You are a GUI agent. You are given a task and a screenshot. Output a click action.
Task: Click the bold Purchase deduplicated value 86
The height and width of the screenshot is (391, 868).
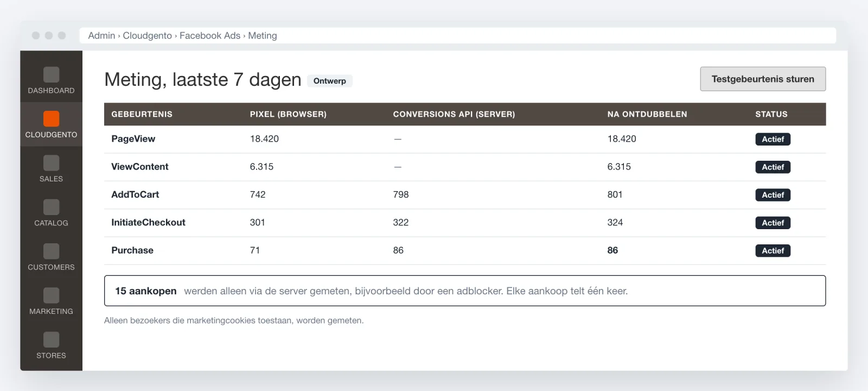(x=612, y=250)
